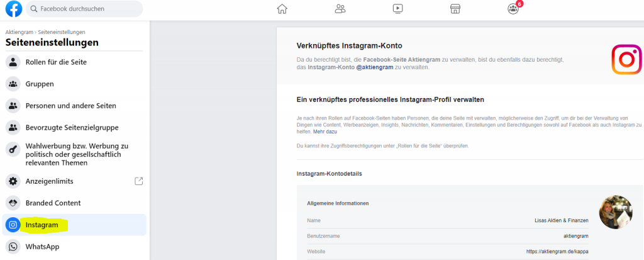Click the Instagram sidebar icon
The width and height of the screenshot is (644, 260).
13,225
